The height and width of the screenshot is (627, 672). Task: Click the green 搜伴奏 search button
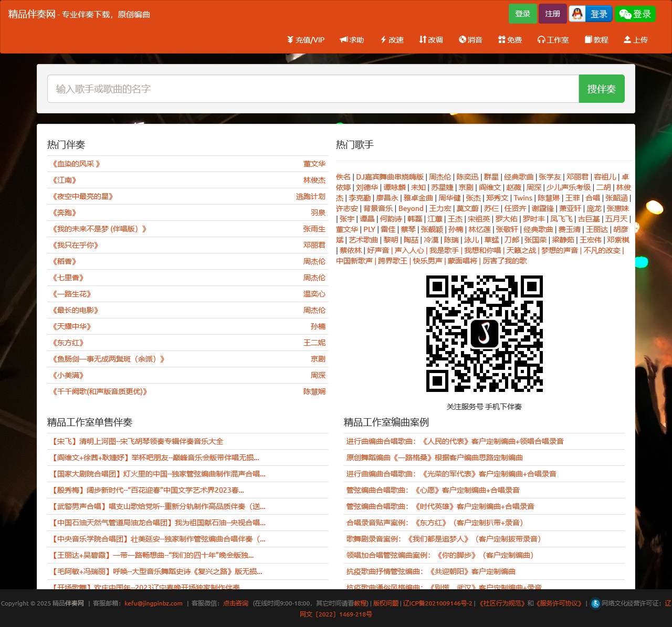tap(601, 89)
